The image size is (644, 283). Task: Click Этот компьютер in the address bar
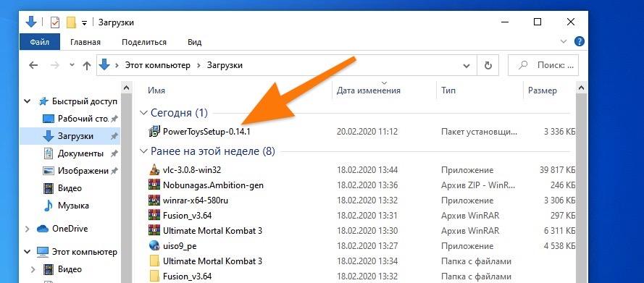(158, 65)
